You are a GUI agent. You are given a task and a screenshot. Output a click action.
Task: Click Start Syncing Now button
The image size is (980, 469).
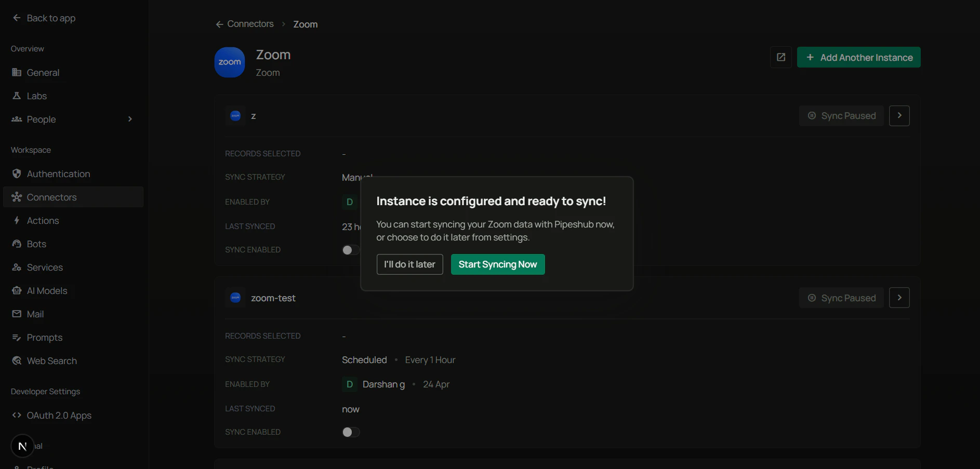pyautogui.click(x=498, y=264)
